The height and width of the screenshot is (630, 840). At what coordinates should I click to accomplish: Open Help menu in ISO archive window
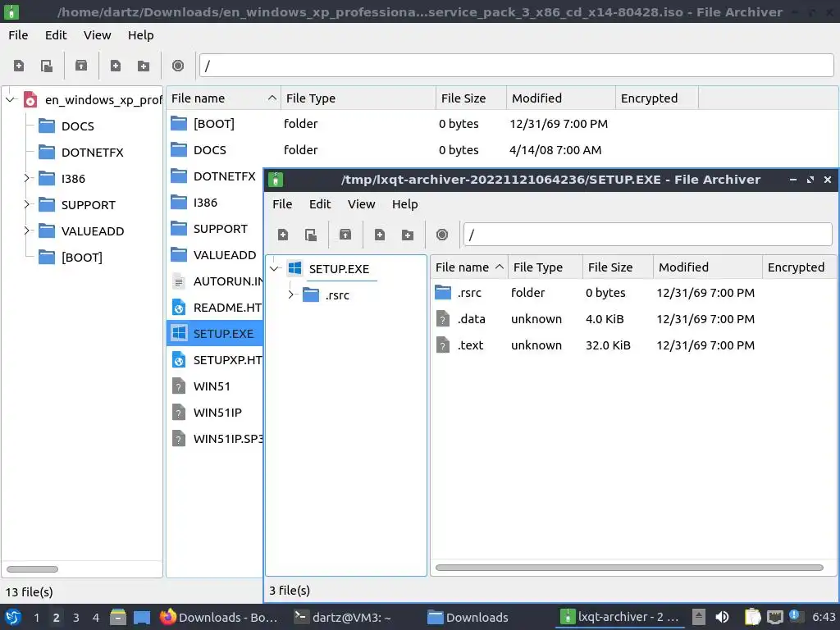(x=140, y=35)
